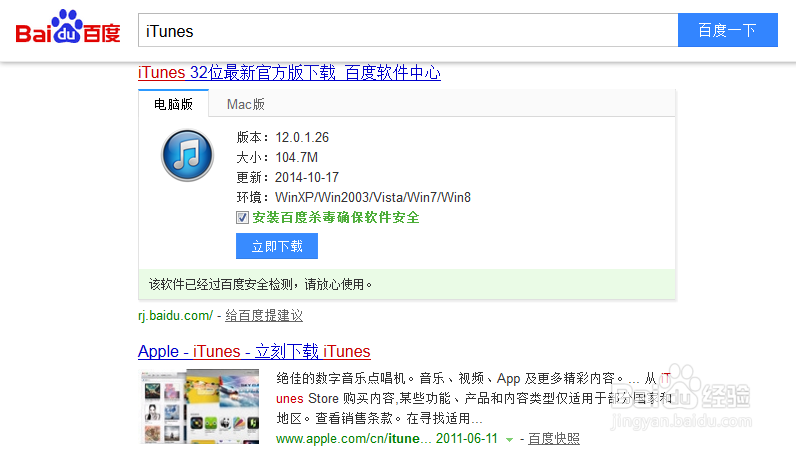Viewport: 796px width, 449px height.
Task: Click the iTunes Store screenshot thumbnail
Action: click(x=199, y=406)
